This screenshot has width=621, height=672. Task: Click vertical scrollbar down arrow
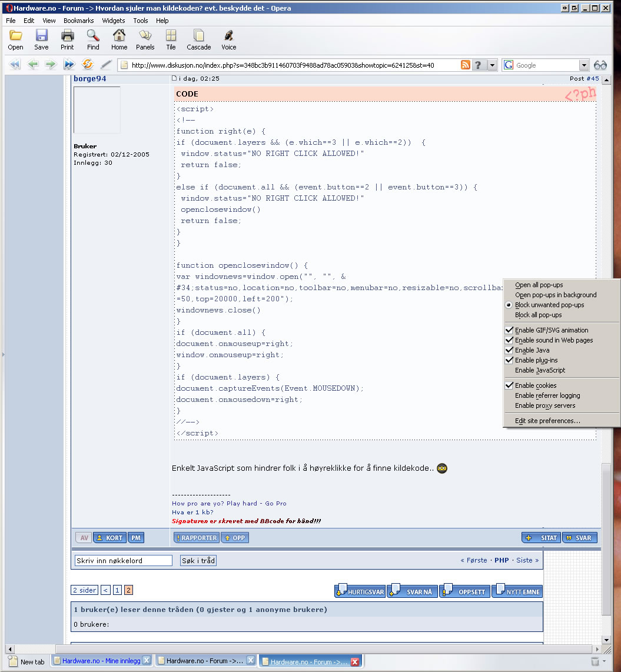click(606, 640)
